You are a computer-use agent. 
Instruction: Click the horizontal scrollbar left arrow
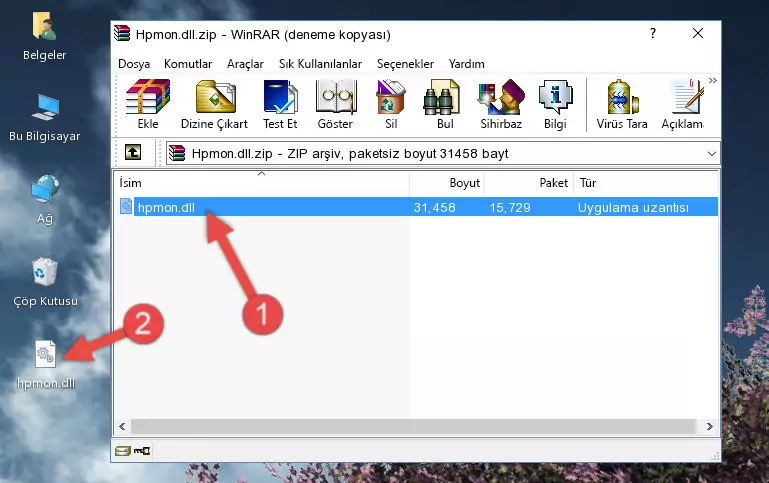tap(123, 427)
